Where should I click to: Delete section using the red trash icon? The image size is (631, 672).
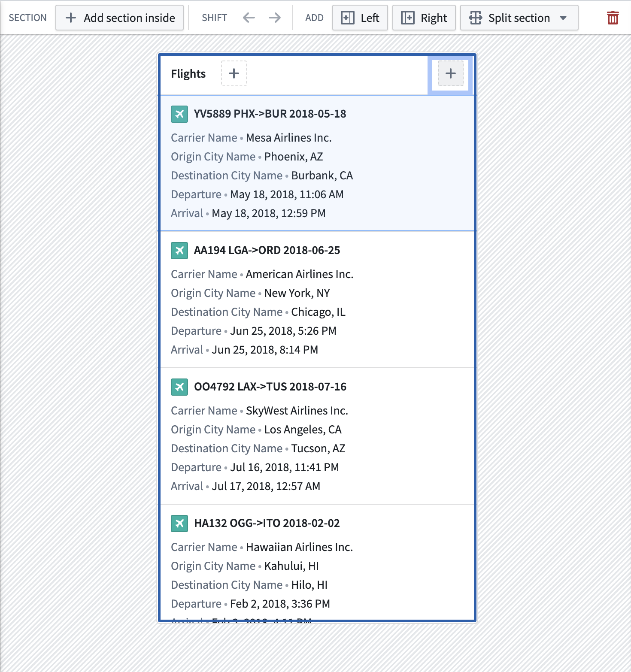pyautogui.click(x=613, y=18)
